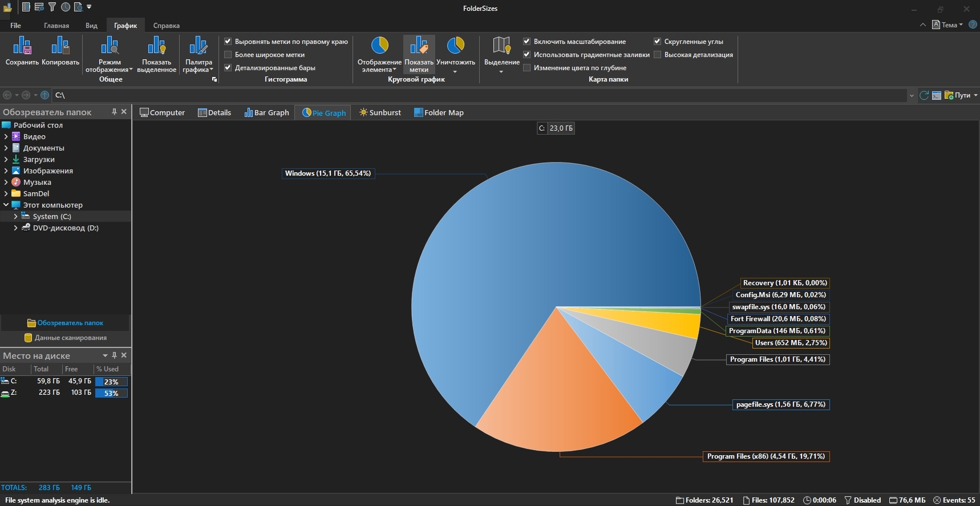The width and height of the screenshot is (980, 506).
Task: Click the path input field showing C:\
Action: tap(479, 95)
